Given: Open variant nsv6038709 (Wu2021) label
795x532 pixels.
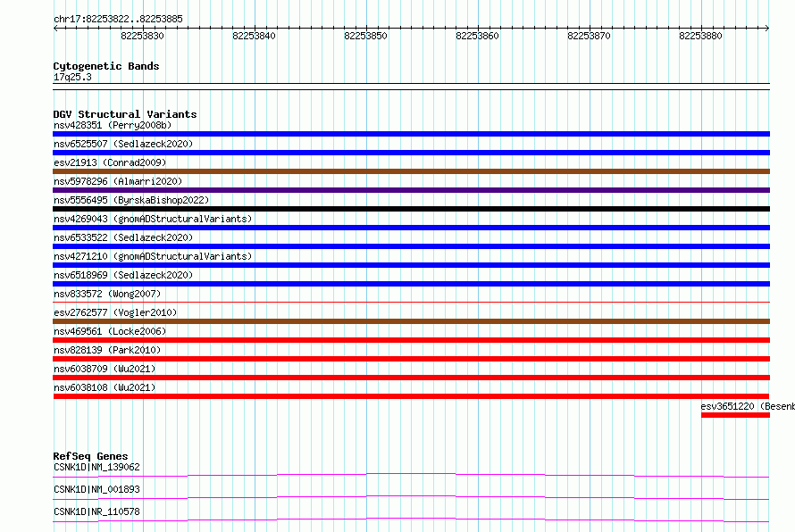Looking at the screenshot, I should coord(105,369).
